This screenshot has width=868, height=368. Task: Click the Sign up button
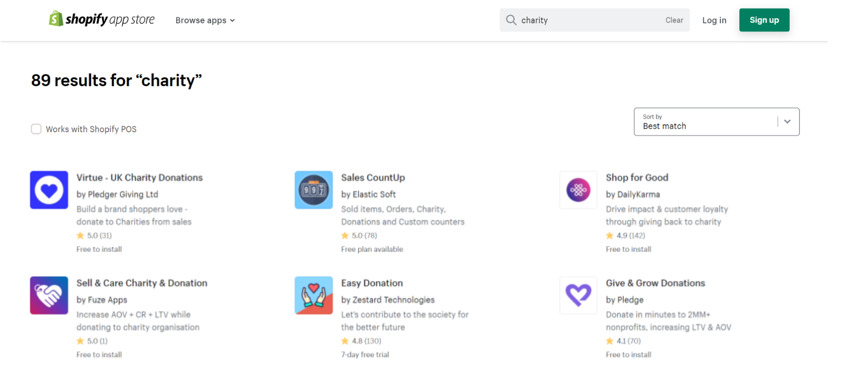point(764,20)
